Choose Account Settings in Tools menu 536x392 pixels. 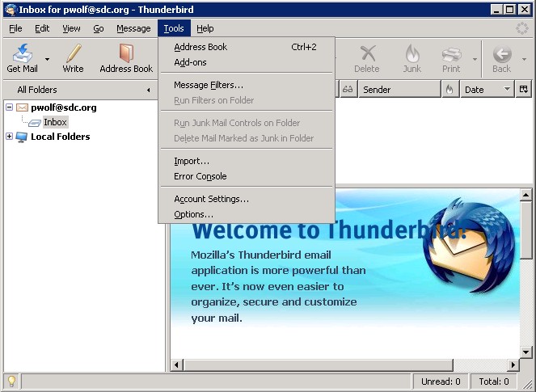247,199
